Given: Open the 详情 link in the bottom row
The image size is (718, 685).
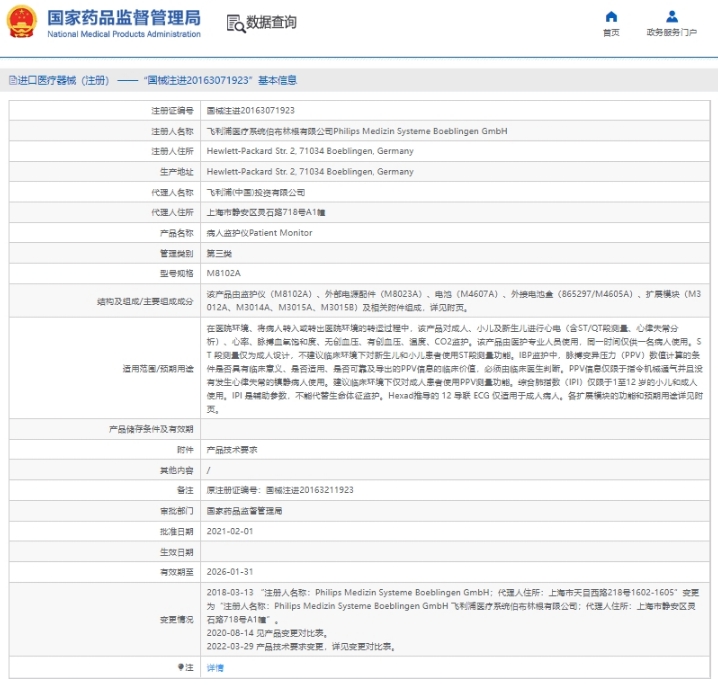Looking at the screenshot, I should point(215,667).
